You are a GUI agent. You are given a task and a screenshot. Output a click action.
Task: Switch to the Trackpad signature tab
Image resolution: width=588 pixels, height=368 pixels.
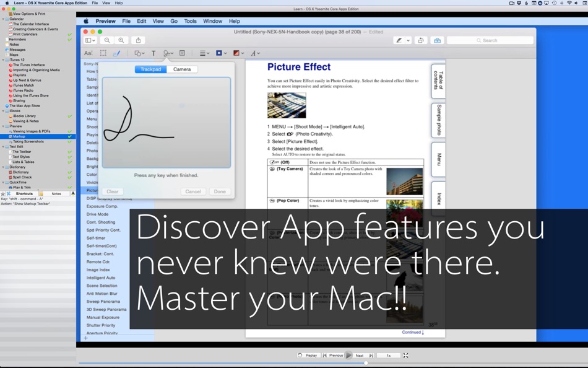click(x=151, y=69)
